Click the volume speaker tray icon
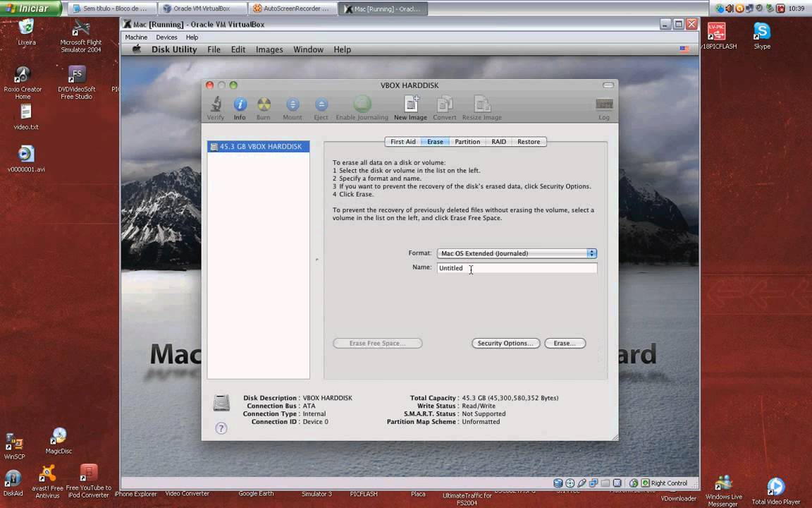This screenshot has width=812, height=508. 730,8
